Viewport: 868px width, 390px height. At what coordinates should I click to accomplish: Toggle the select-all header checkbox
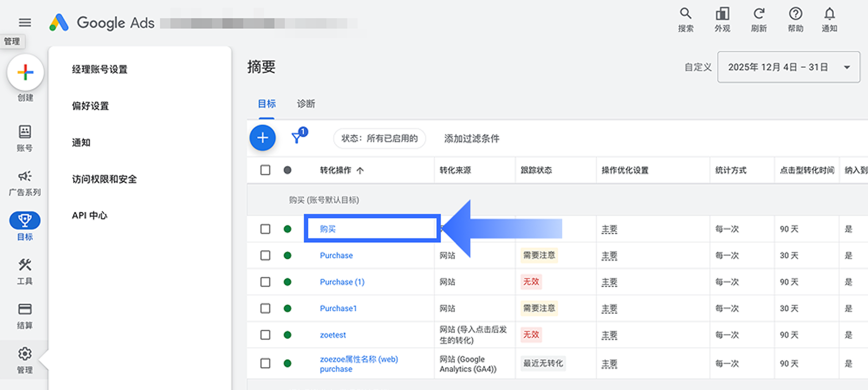(x=265, y=170)
